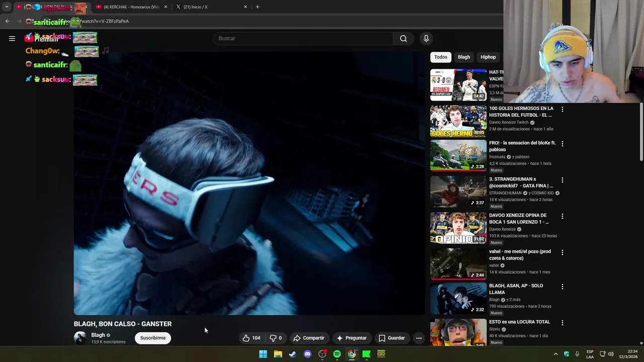Open the more actions ellipsis below the video
The height and width of the screenshot is (362, 644).
coord(419,338)
